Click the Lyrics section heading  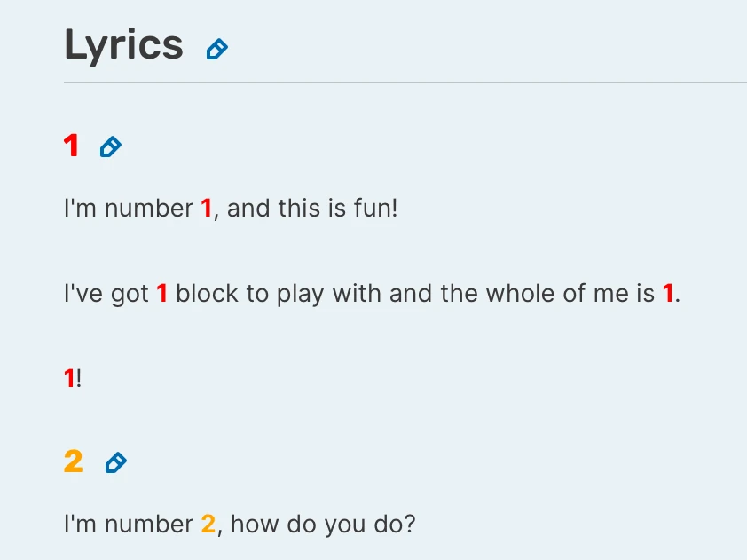pyautogui.click(x=123, y=45)
